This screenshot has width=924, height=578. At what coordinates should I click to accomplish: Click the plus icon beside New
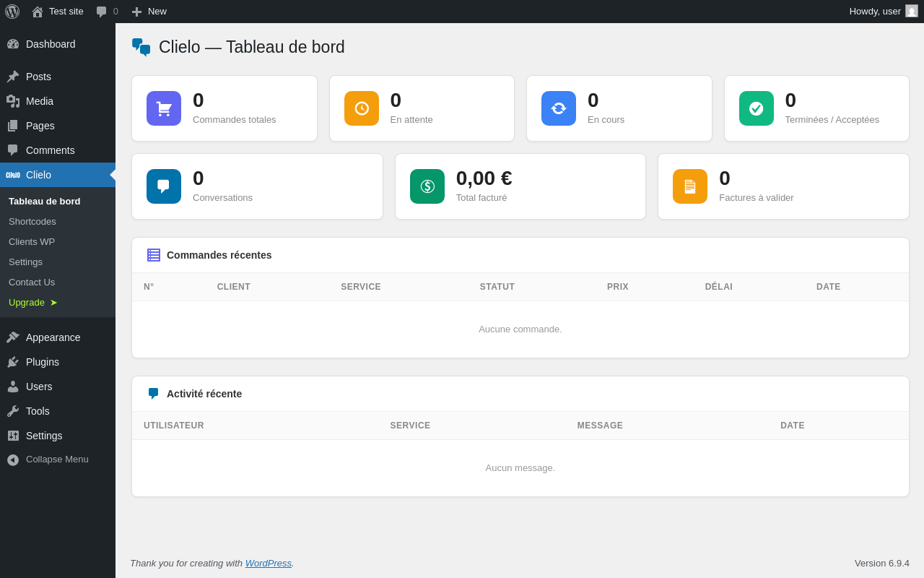click(x=136, y=12)
